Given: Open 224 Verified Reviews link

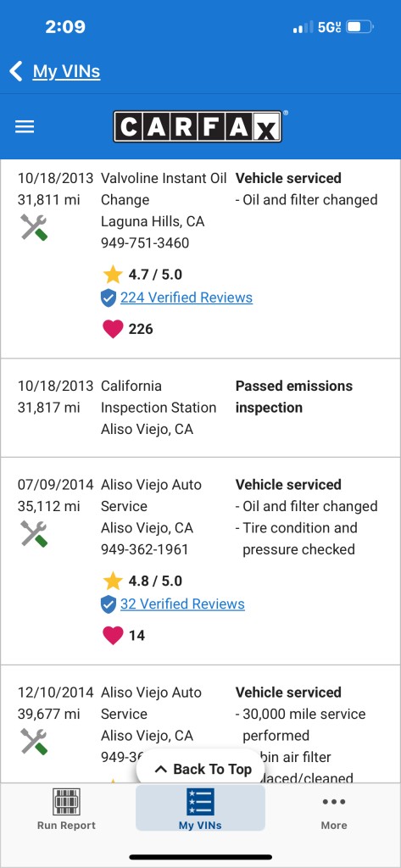Looking at the screenshot, I should [187, 298].
